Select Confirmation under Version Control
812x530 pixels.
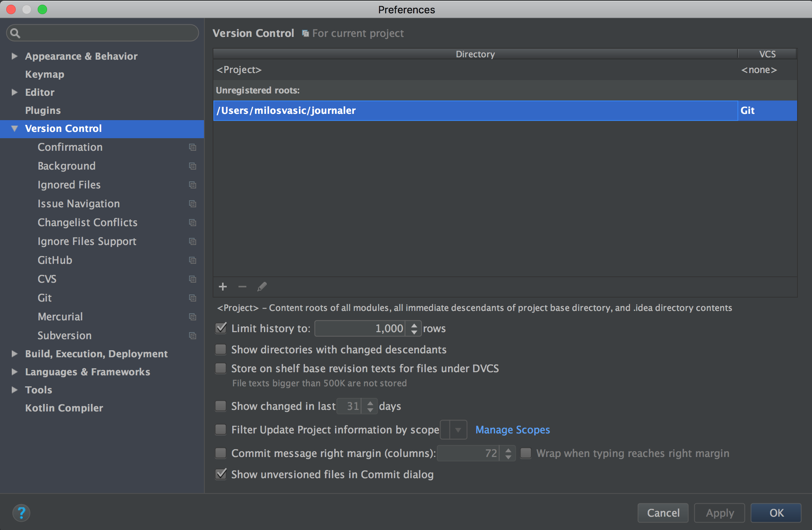click(70, 147)
